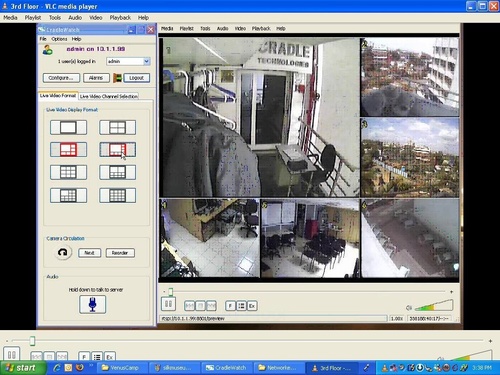Image resolution: width=500 pixels, height=375 pixels.
Task: Click the camera circulation rotate icon
Action: click(x=63, y=252)
